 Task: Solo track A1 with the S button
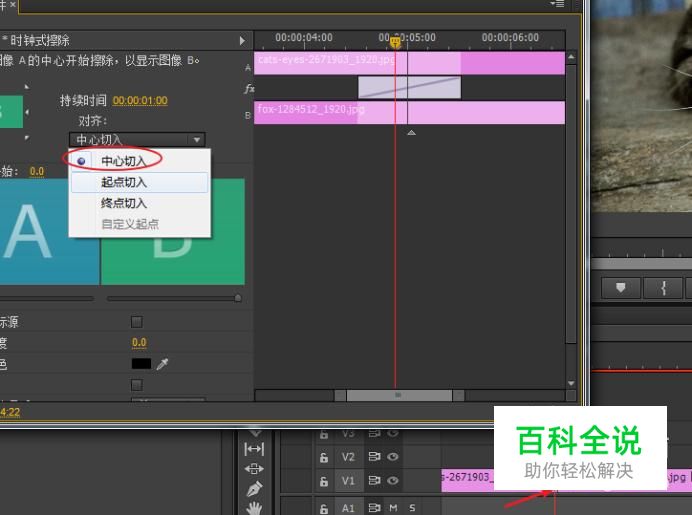(x=412, y=508)
